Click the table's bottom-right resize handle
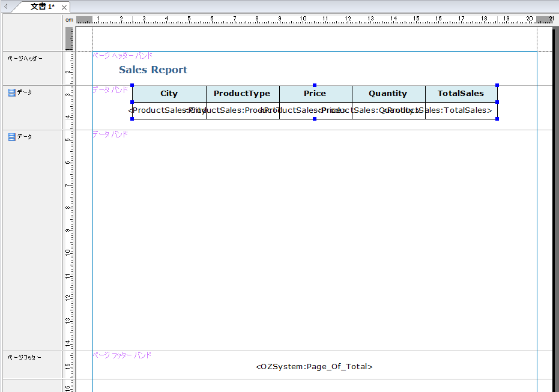The width and height of the screenshot is (559, 392). (x=497, y=119)
